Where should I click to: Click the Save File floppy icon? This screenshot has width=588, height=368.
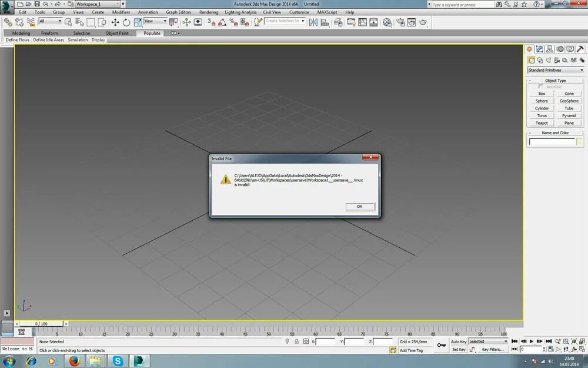click(36, 4)
